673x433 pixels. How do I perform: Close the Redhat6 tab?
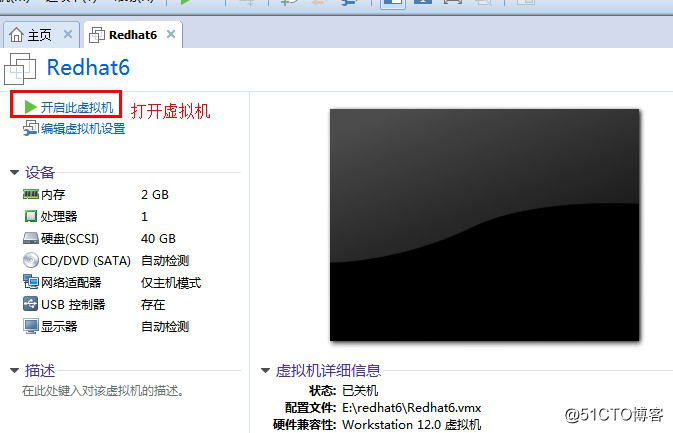pyautogui.click(x=171, y=34)
